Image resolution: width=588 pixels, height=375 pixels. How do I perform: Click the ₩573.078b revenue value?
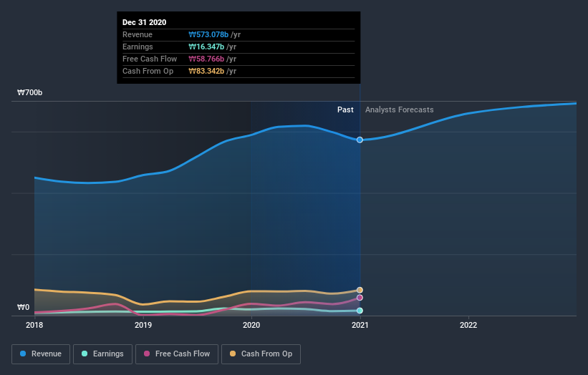208,34
